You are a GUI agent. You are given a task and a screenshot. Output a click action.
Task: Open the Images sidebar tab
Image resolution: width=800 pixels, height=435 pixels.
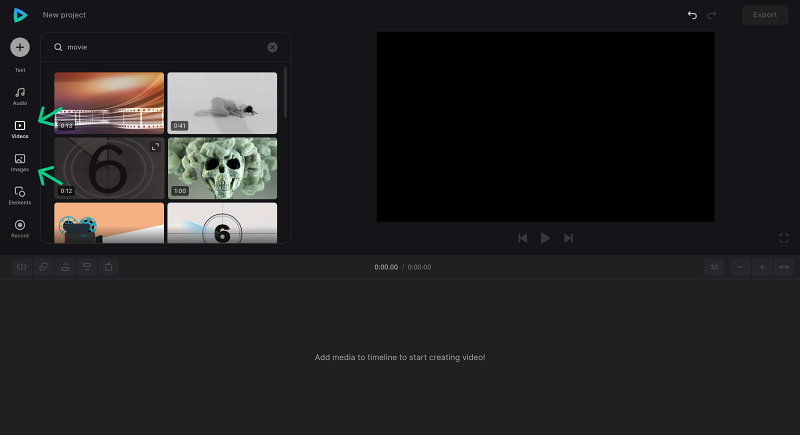tap(20, 163)
